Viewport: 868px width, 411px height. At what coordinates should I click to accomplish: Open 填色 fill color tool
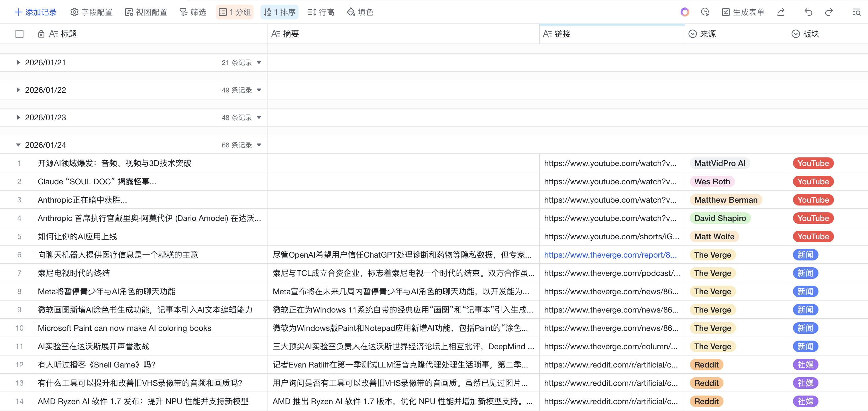tap(360, 13)
